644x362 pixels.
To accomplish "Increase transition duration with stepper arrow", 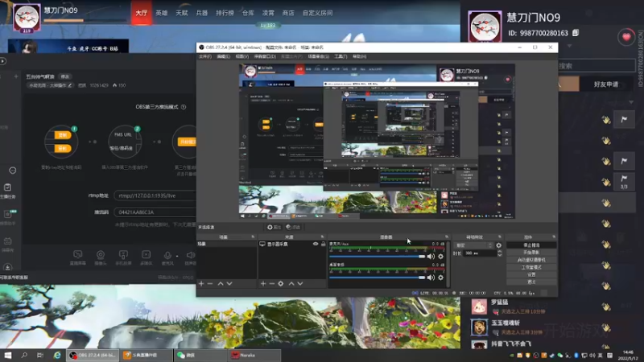I will [499, 252].
